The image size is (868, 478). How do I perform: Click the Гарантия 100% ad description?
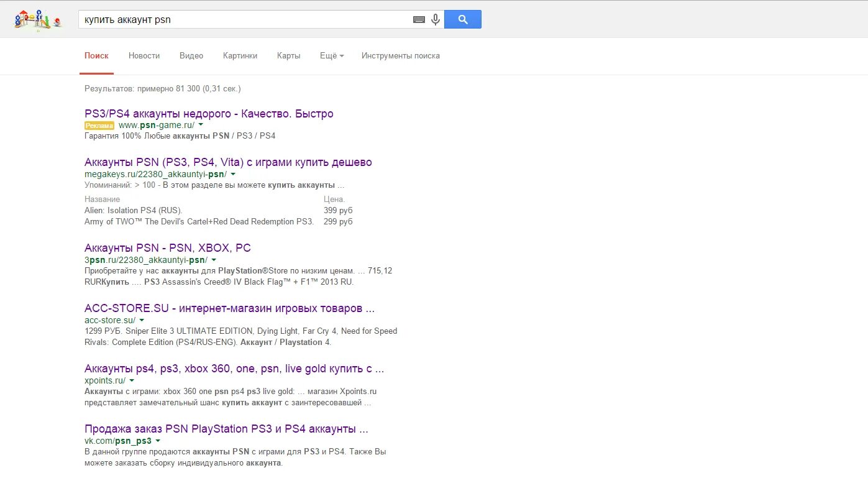[180, 136]
